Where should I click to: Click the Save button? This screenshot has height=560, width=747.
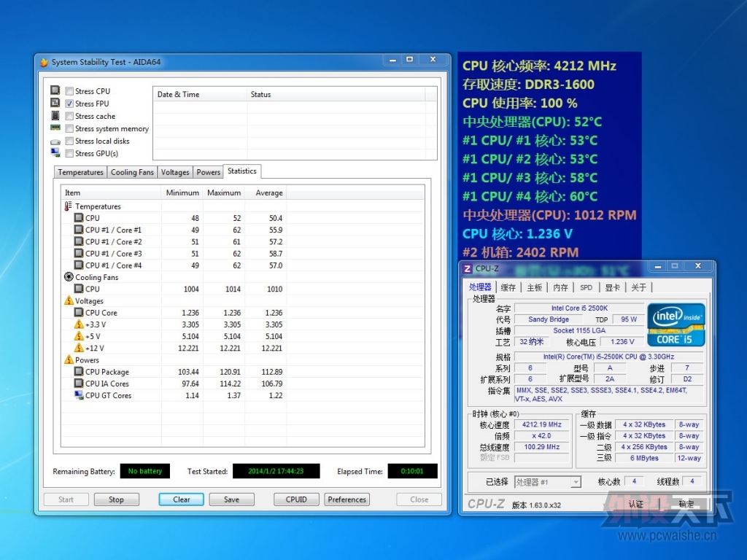click(x=231, y=499)
